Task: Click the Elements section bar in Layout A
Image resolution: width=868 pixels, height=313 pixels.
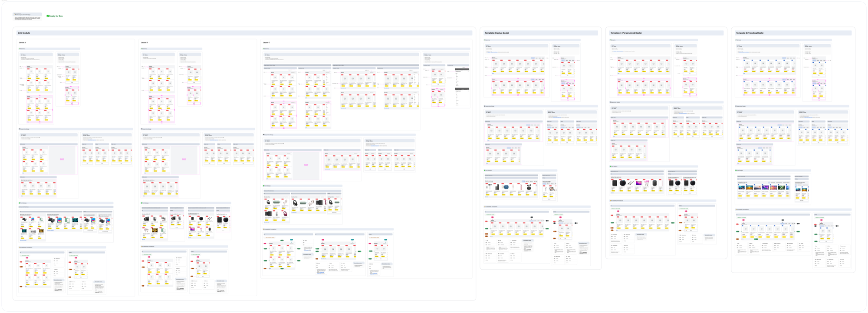Action: click(x=49, y=49)
